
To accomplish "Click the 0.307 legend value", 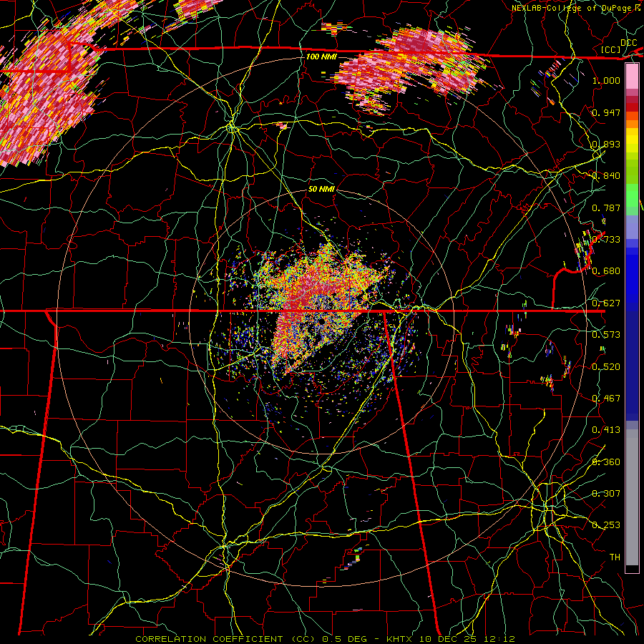I will (x=606, y=493).
